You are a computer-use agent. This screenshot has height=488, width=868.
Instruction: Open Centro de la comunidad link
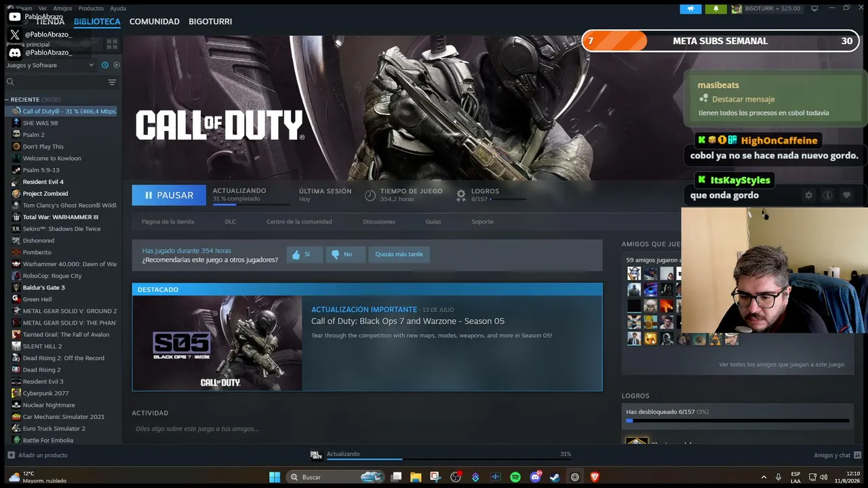299,222
